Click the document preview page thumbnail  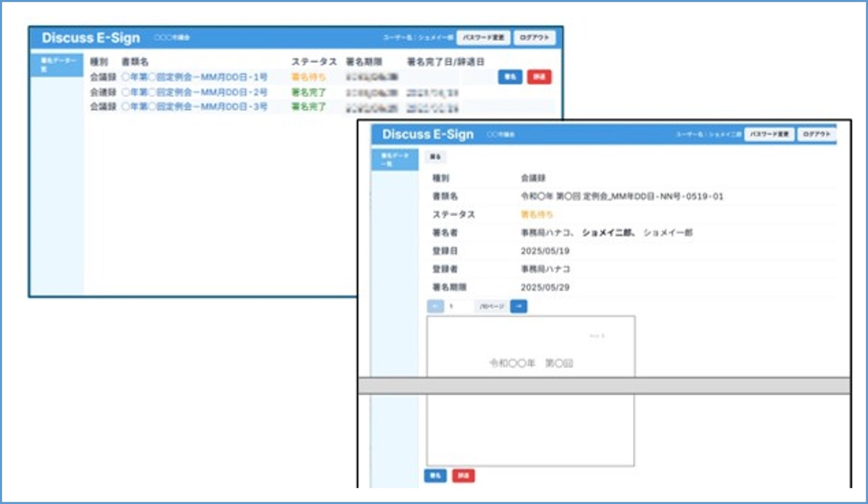(x=531, y=346)
